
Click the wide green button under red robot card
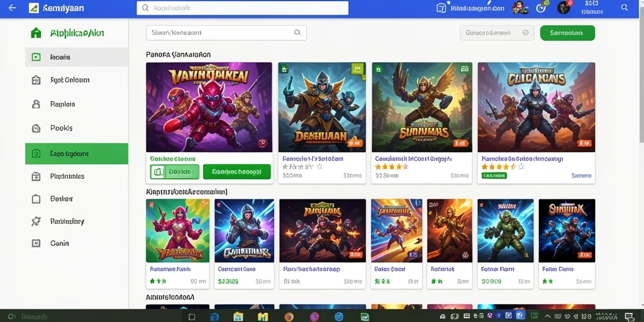(x=237, y=172)
